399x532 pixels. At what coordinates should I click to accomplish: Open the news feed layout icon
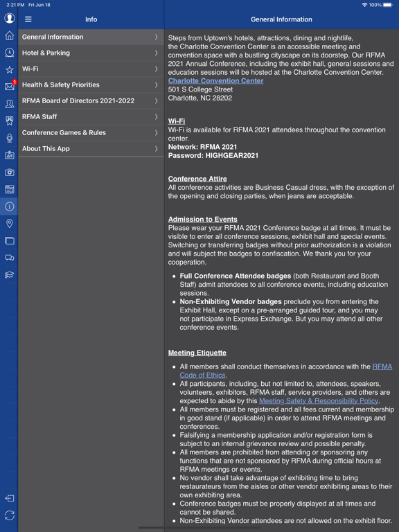coord(10,189)
